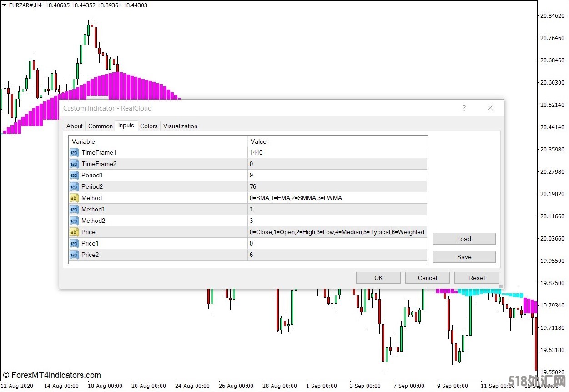Click the Period2 numeric variable icon
The image size is (569, 392).
pyautogui.click(x=74, y=186)
